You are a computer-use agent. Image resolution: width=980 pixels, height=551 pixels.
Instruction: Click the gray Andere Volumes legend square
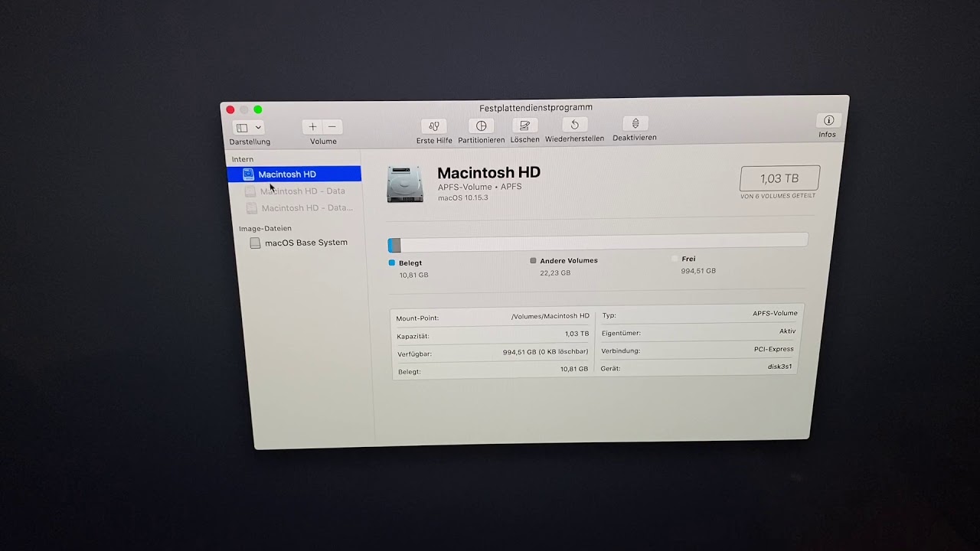[534, 260]
